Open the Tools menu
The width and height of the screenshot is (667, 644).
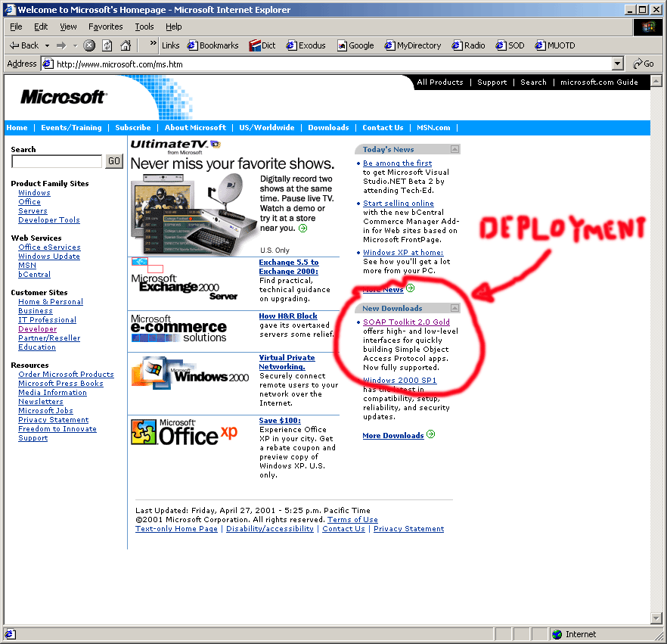click(144, 26)
